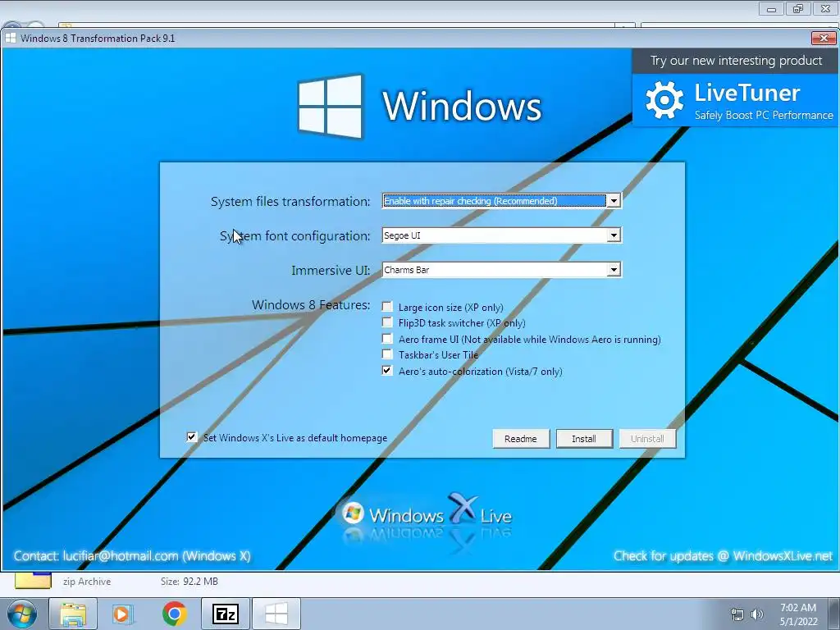
Task: Click the "System font configuration:" label
Action: click(294, 236)
